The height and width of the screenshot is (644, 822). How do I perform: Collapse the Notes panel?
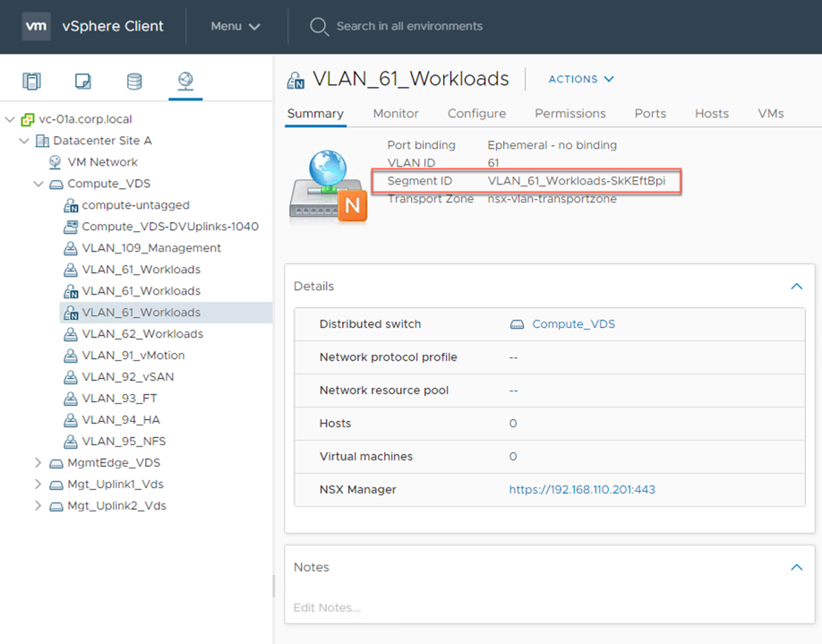[796, 568]
